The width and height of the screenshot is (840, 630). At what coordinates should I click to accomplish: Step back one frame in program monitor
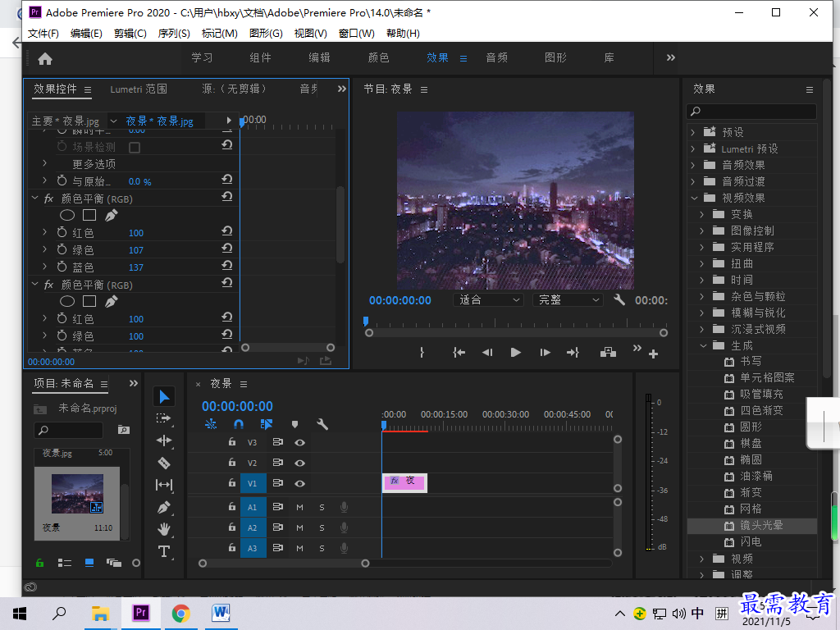pos(487,352)
